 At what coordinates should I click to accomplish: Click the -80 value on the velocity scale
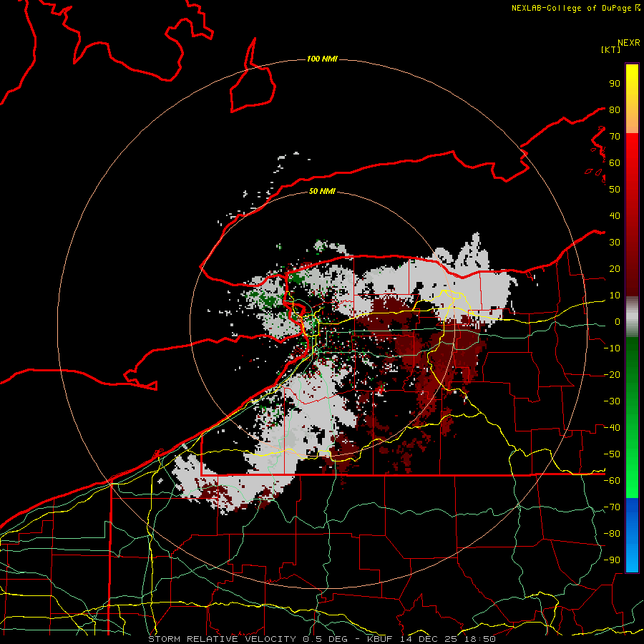point(612,534)
